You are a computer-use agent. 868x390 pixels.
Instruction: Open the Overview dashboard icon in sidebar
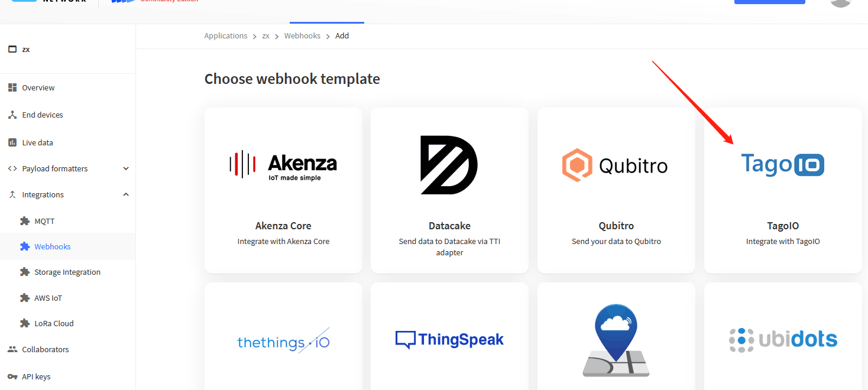click(12, 87)
